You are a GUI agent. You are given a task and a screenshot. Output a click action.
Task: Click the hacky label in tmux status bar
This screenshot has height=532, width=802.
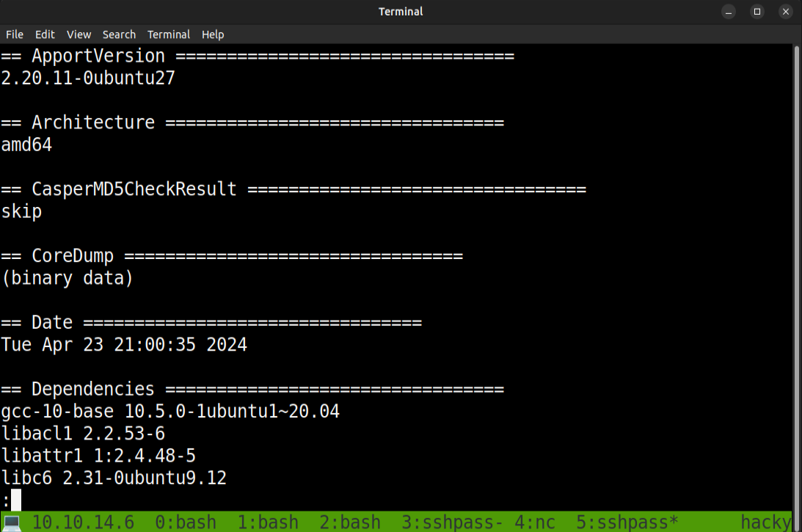[x=765, y=522]
